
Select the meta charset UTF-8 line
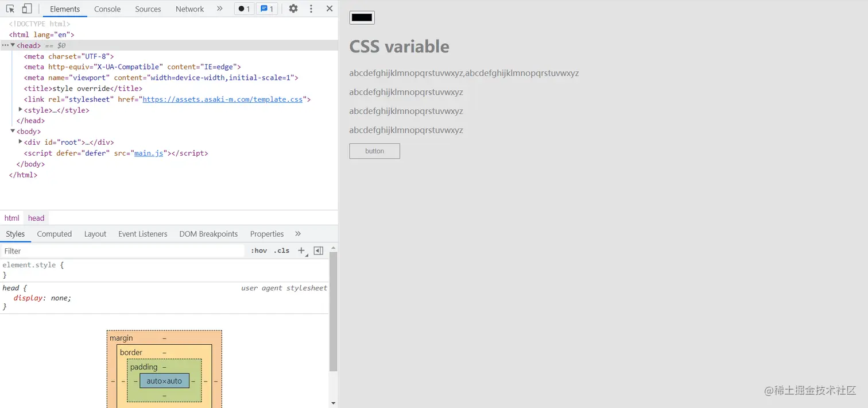click(x=69, y=56)
